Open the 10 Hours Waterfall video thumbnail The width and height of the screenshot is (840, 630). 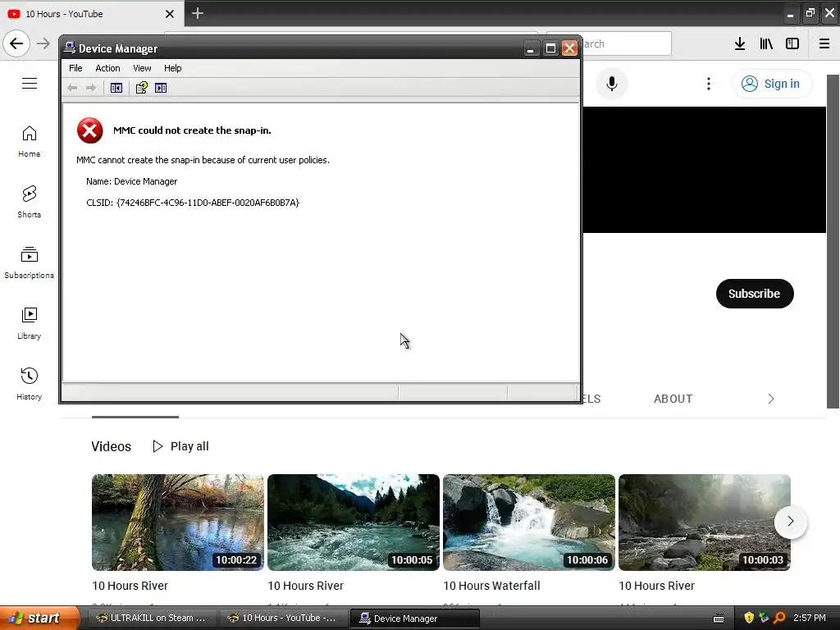[529, 523]
